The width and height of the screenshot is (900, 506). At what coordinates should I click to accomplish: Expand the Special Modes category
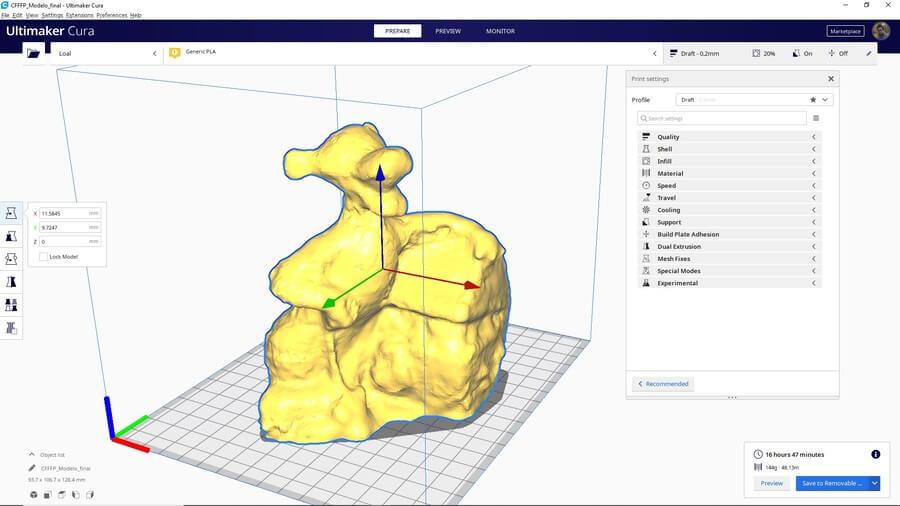[x=730, y=271]
